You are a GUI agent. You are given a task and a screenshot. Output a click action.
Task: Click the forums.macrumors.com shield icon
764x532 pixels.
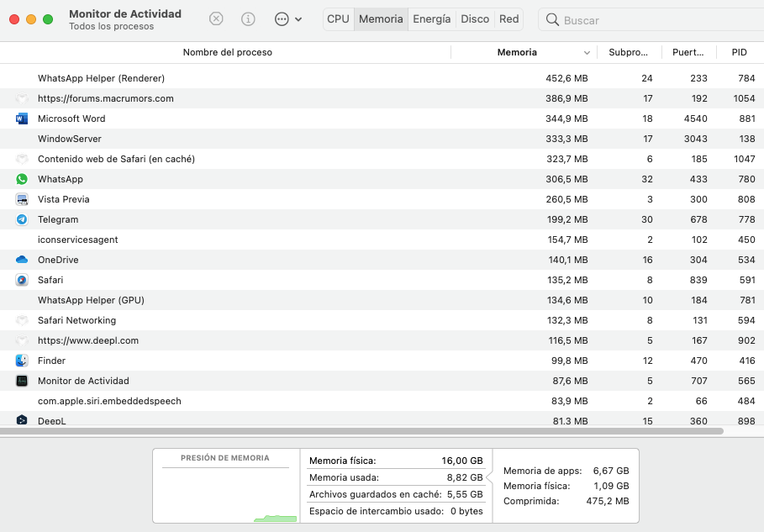pos(22,98)
